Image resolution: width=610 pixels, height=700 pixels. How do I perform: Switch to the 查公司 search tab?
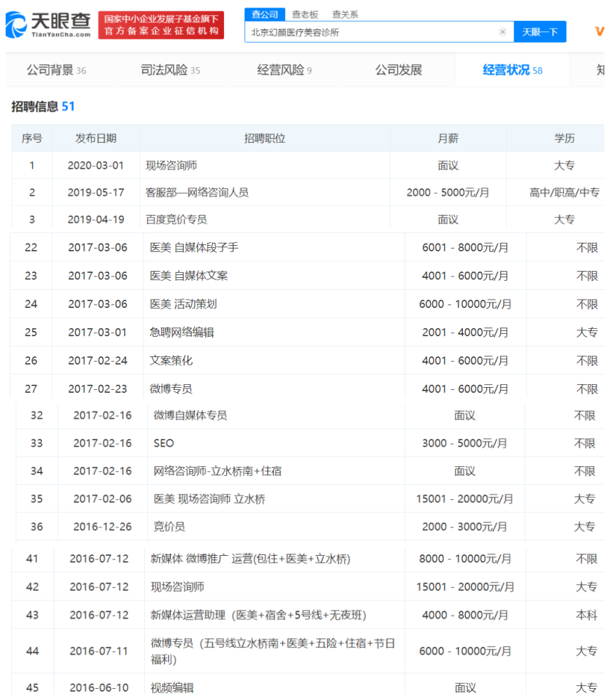pyautogui.click(x=265, y=14)
